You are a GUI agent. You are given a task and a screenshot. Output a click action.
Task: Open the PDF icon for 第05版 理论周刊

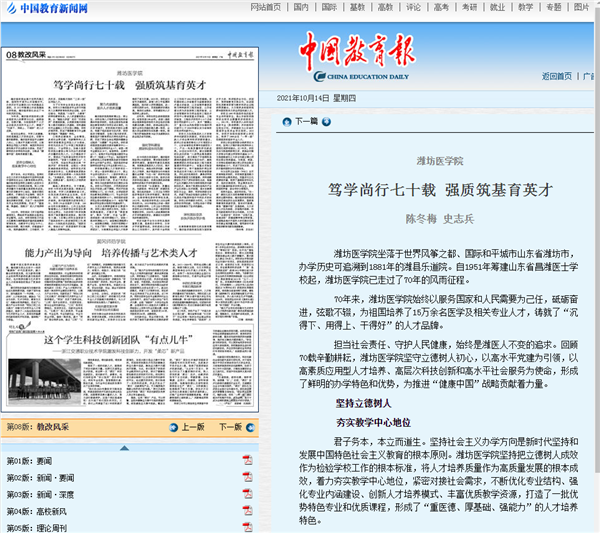pyautogui.click(x=247, y=526)
